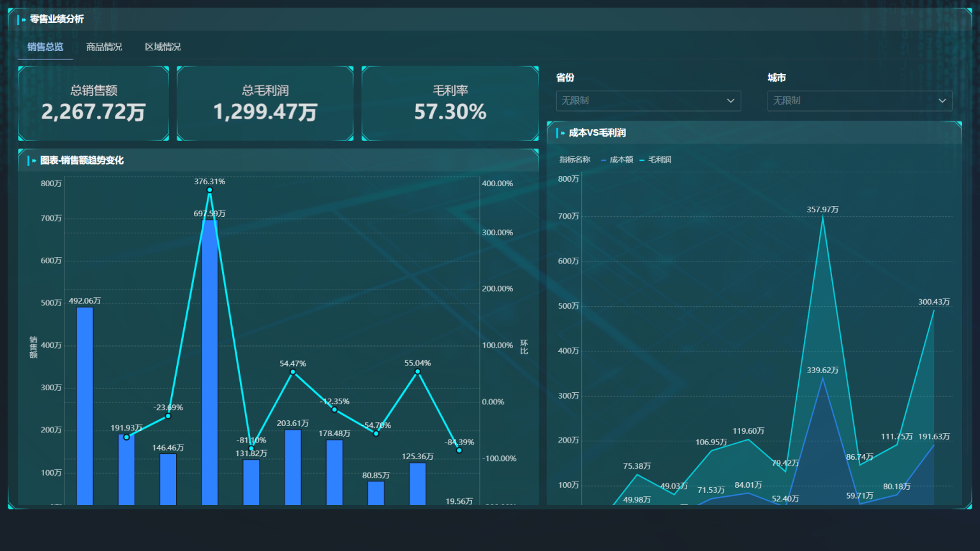The image size is (980, 551).
Task: Click the arrow icon beside 图表-销售额趋势变化
Action: (x=34, y=161)
